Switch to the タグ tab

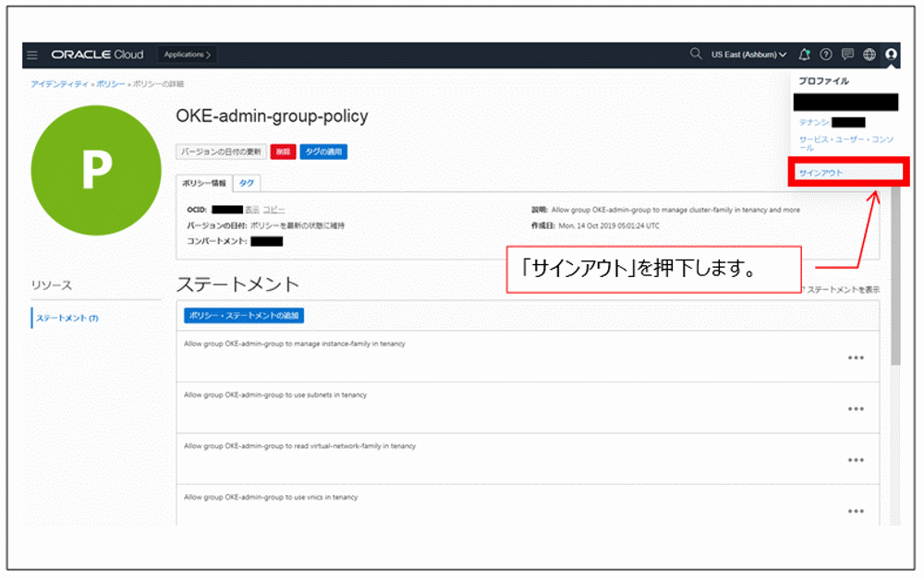246,183
